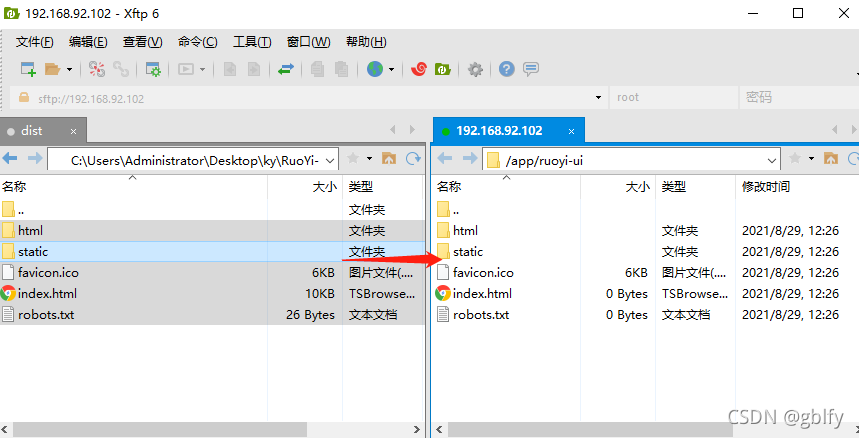859x438 pixels.
Task: Click the right-arrow transfer page icon
Action: point(254,69)
